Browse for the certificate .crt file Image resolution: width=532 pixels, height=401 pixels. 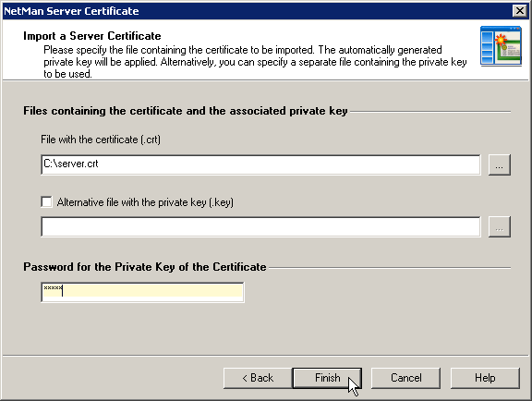tap(499, 165)
